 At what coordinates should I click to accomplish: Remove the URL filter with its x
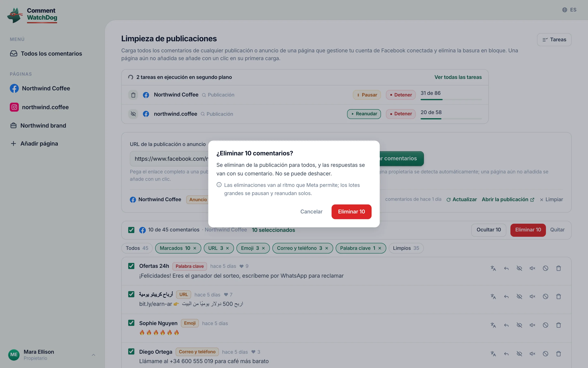coord(227,248)
